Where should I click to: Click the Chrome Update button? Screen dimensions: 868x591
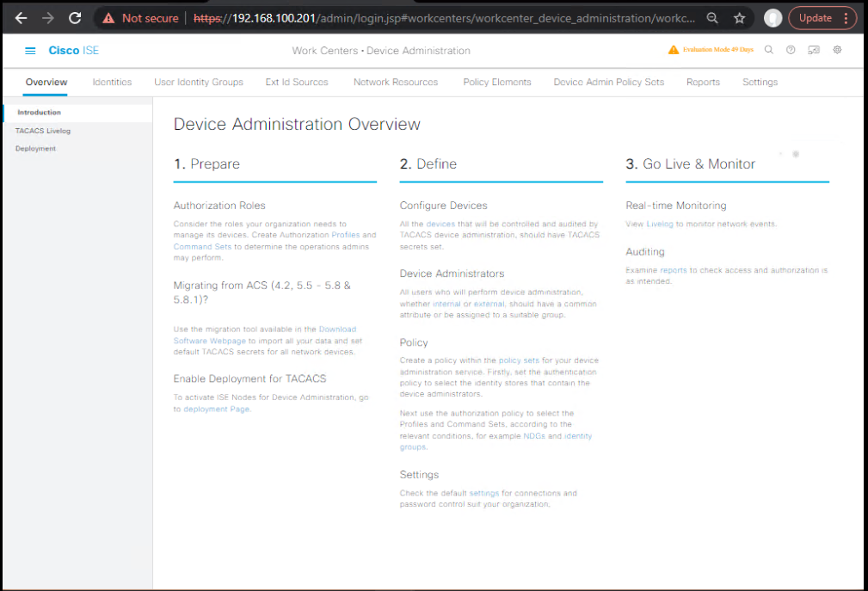(x=822, y=18)
